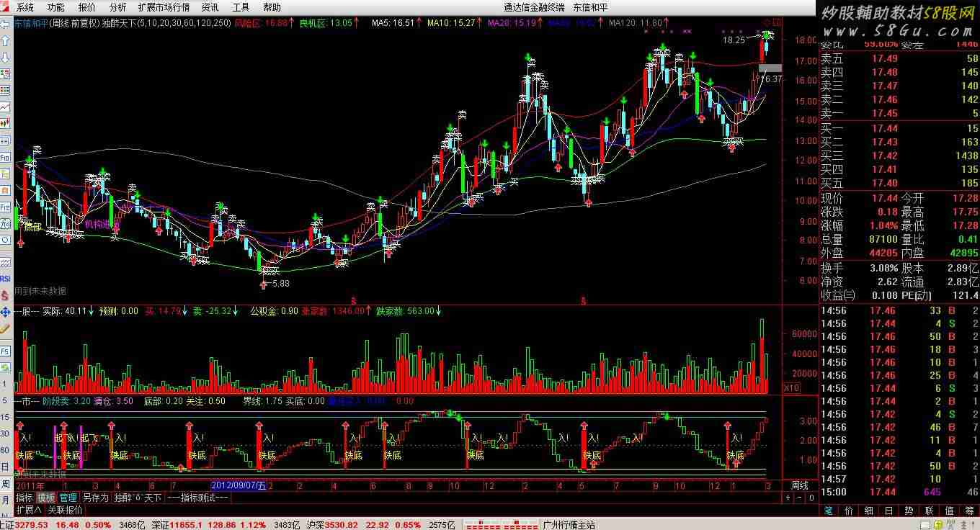Click 买一 price 17.44 row
This screenshot has width=980, height=530.
click(899, 128)
